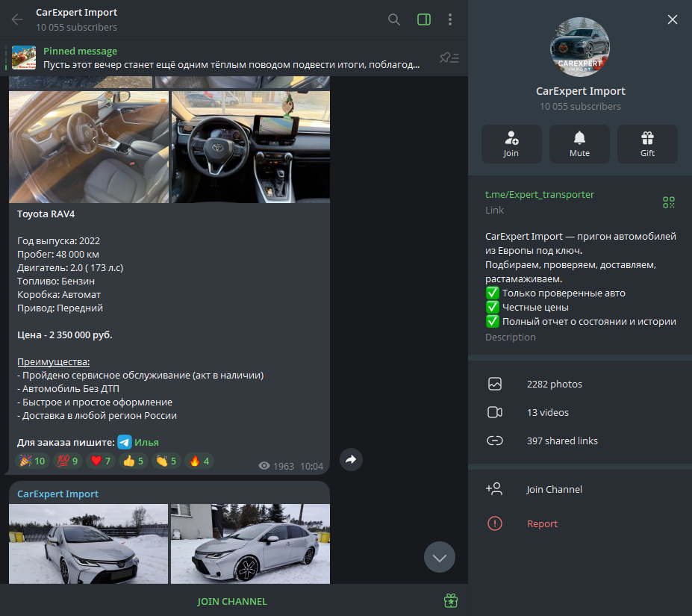Image resolution: width=692 pixels, height=616 pixels.
Task: Click JOIN CHANNEL at the bottom bar
Action: [x=232, y=601]
